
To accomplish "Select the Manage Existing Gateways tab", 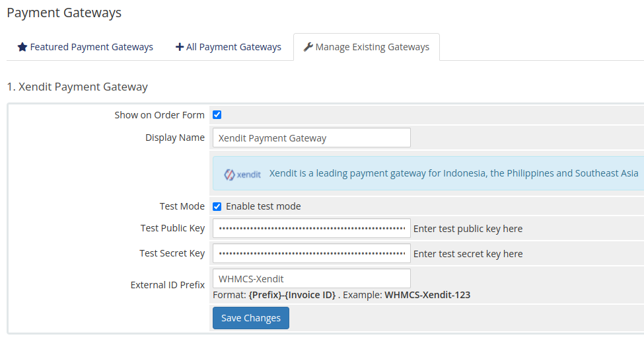I will pyautogui.click(x=367, y=47).
